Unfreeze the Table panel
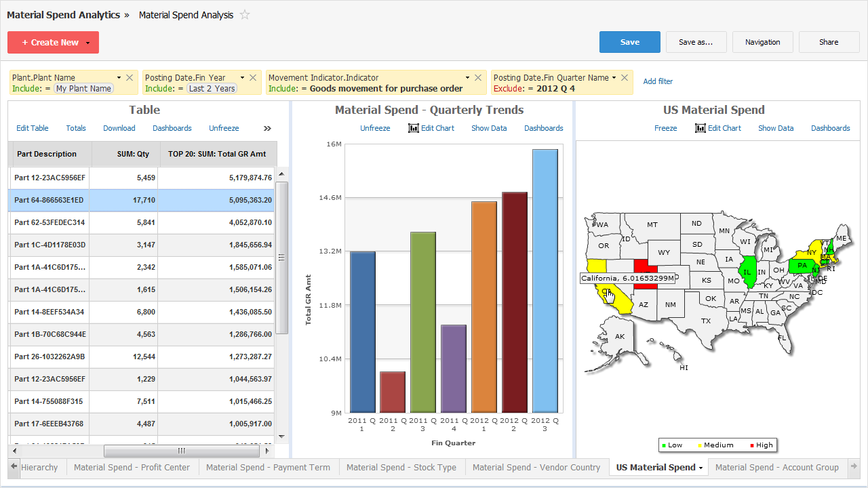This screenshot has height=488, width=868. (x=224, y=128)
